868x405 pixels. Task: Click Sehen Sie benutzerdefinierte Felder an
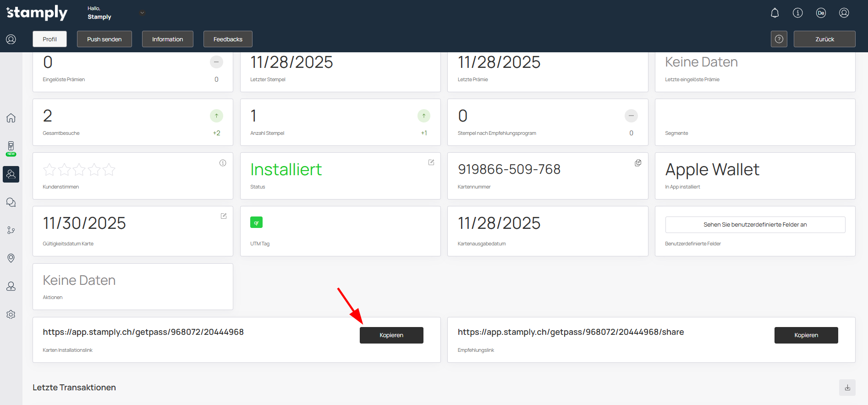tap(755, 225)
